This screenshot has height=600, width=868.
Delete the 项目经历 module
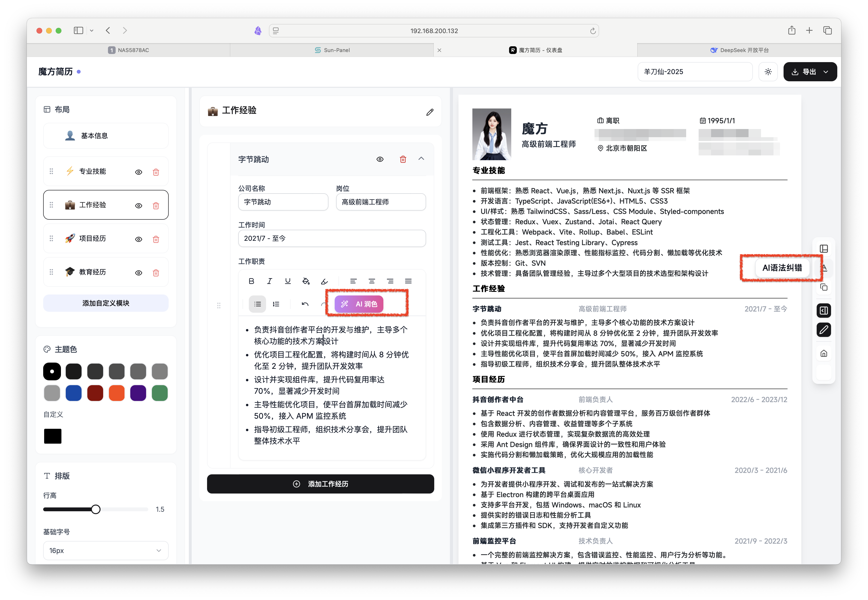coord(156,239)
